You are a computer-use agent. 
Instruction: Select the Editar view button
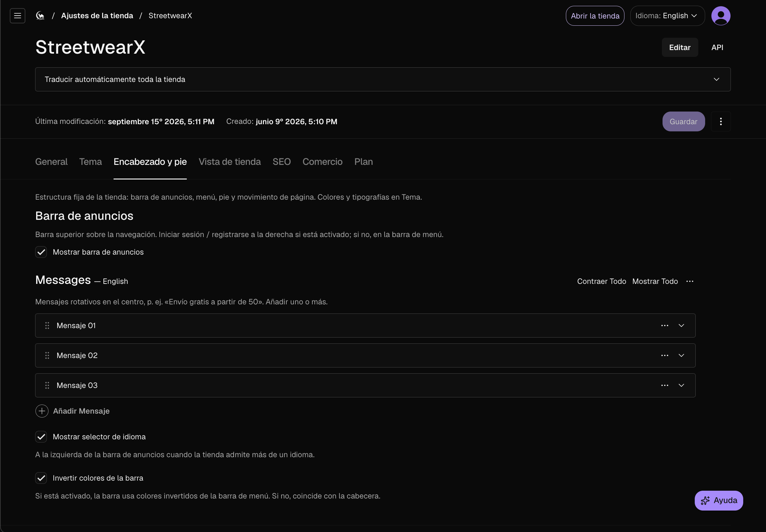pos(680,47)
